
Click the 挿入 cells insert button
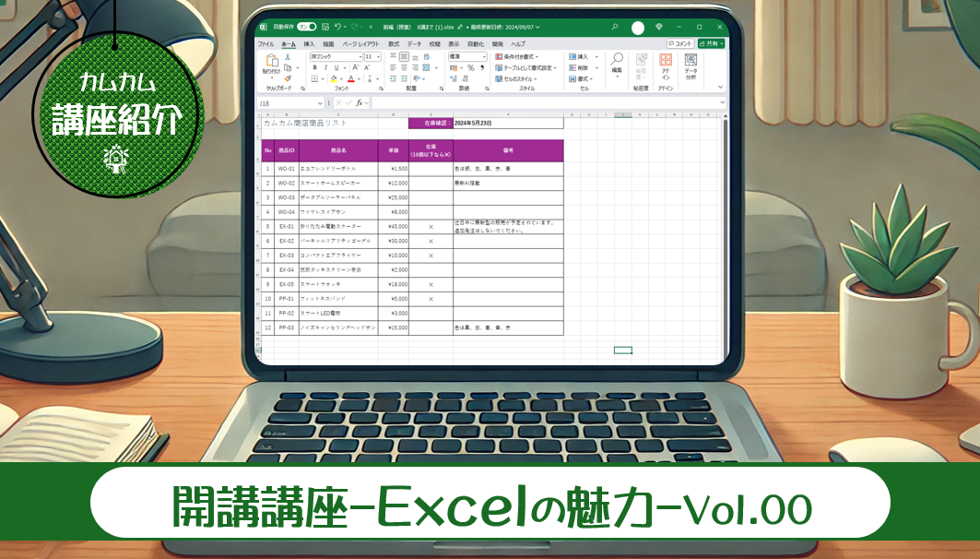click(x=584, y=57)
